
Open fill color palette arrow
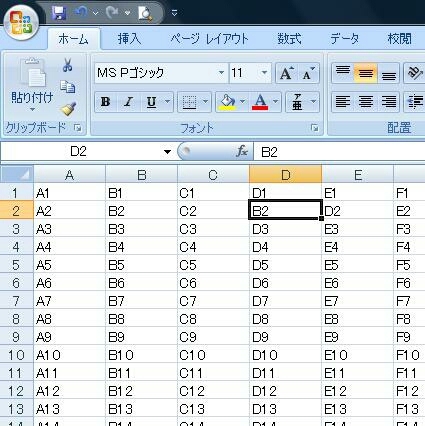(242, 102)
